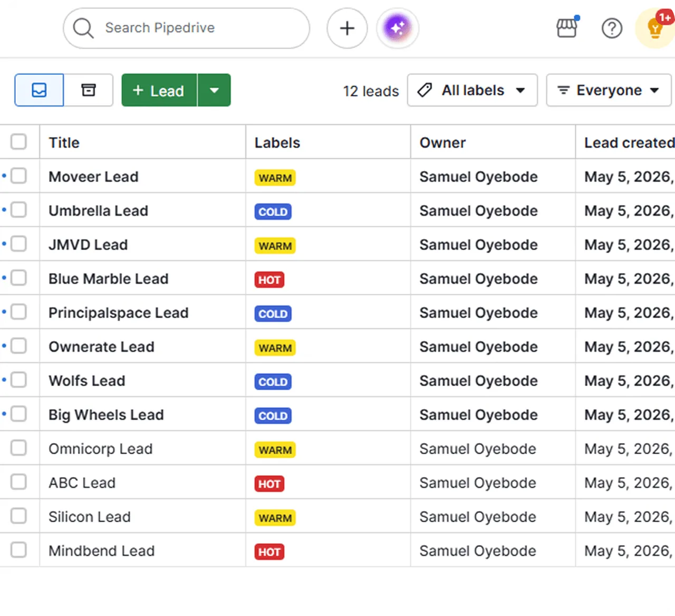Viewport: 675px width, 616px height.
Task: Select the Moveer Lead checkbox
Action: point(18,176)
